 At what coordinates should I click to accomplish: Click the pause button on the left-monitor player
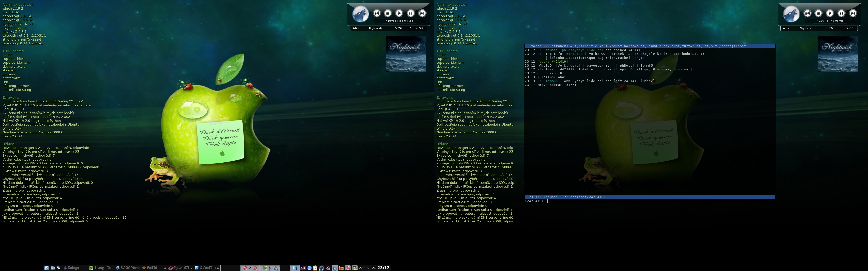(410, 13)
